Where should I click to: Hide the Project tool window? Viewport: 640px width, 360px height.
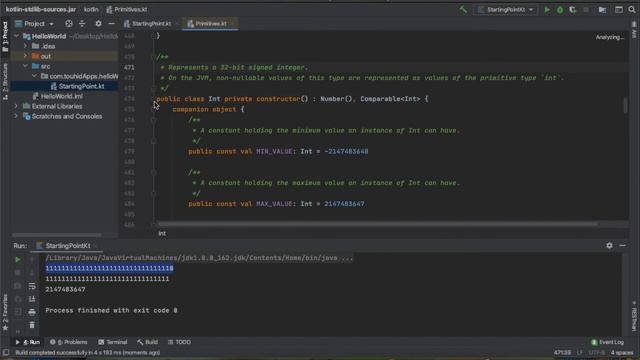pos(111,24)
